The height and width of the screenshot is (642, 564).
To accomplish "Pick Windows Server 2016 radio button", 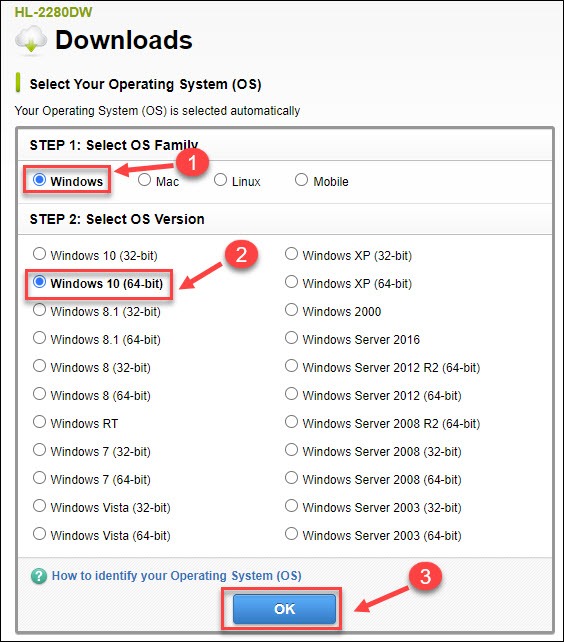I will pyautogui.click(x=291, y=338).
